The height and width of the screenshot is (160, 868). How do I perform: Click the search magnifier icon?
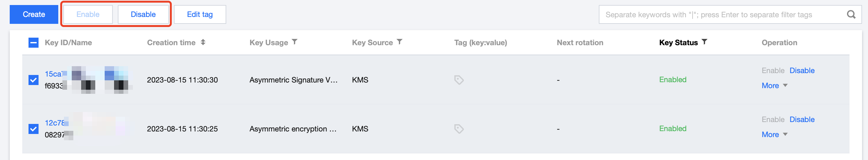pos(851,14)
